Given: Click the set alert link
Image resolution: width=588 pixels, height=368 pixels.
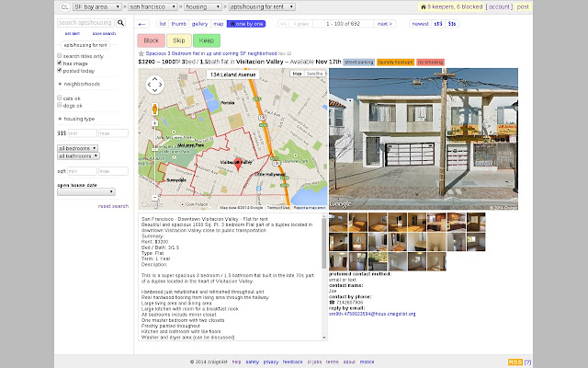Looking at the screenshot, I should 73,33.
